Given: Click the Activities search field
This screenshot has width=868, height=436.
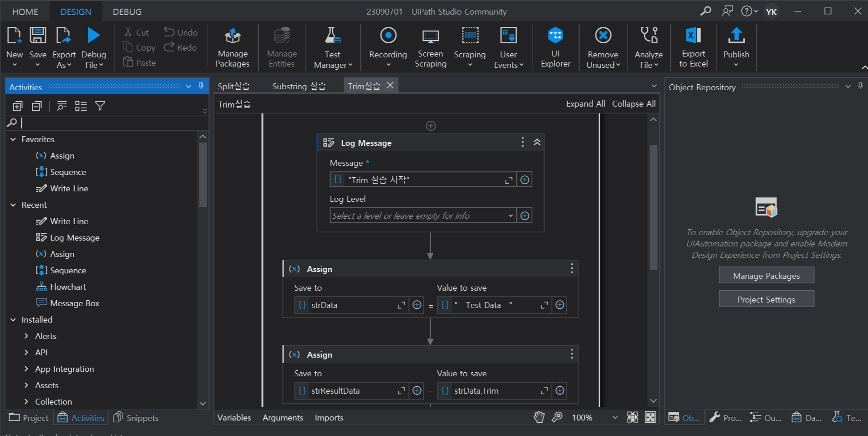Looking at the screenshot, I should pyautogui.click(x=107, y=123).
